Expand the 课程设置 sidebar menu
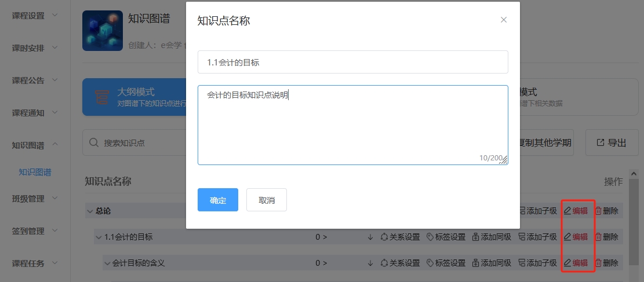Screen dimensions: 644x282 coord(35,16)
